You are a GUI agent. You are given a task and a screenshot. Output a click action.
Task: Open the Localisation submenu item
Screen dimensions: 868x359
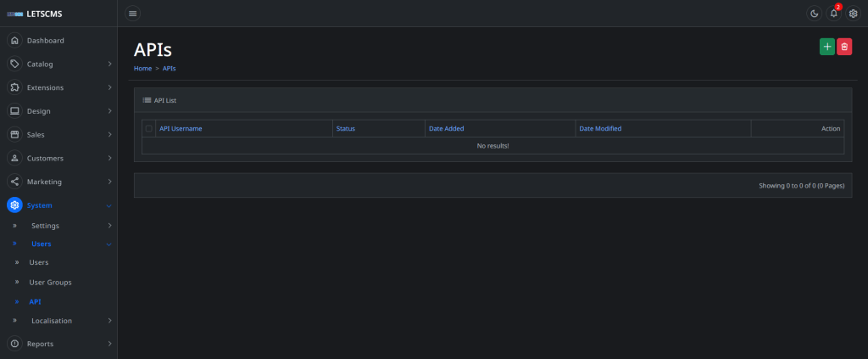(x=52, y=321)
